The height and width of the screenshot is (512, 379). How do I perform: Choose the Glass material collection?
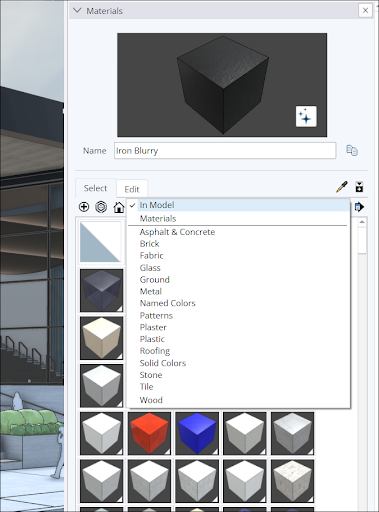(x=150, y=268)
